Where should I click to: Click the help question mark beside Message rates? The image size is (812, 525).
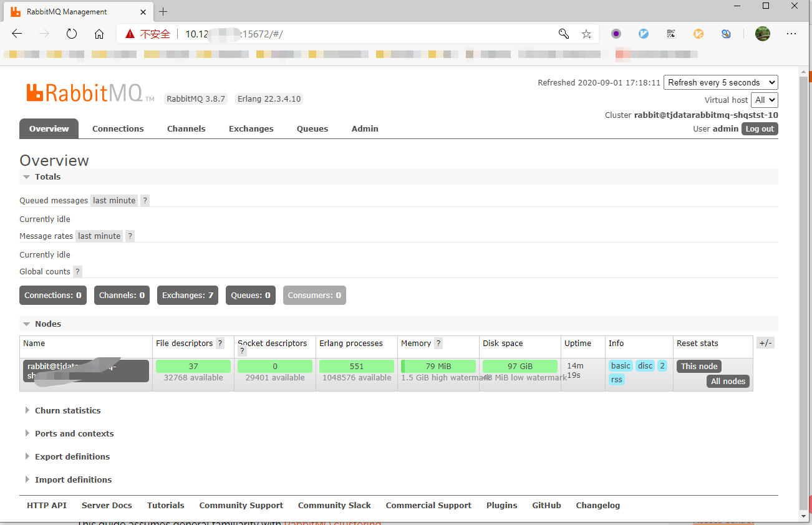coord(130,236)
